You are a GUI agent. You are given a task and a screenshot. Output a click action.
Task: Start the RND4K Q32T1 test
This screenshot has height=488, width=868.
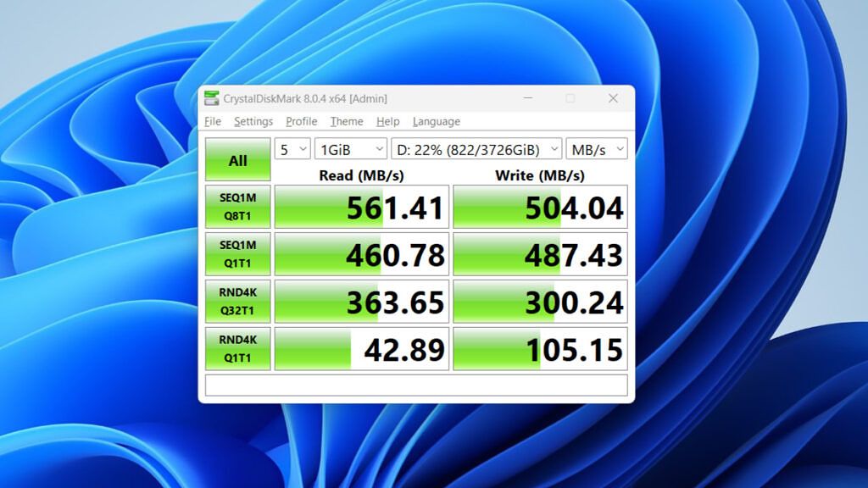coord(237,301)
